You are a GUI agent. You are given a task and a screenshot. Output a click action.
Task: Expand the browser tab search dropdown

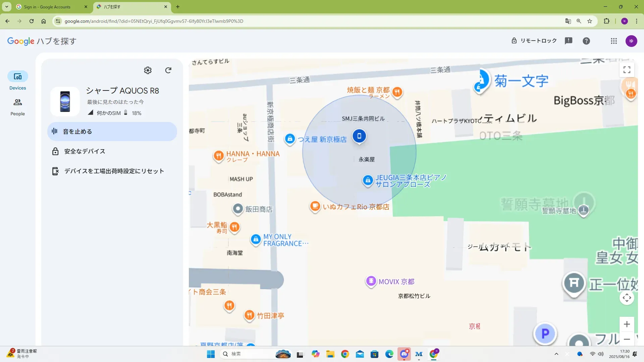6,7
